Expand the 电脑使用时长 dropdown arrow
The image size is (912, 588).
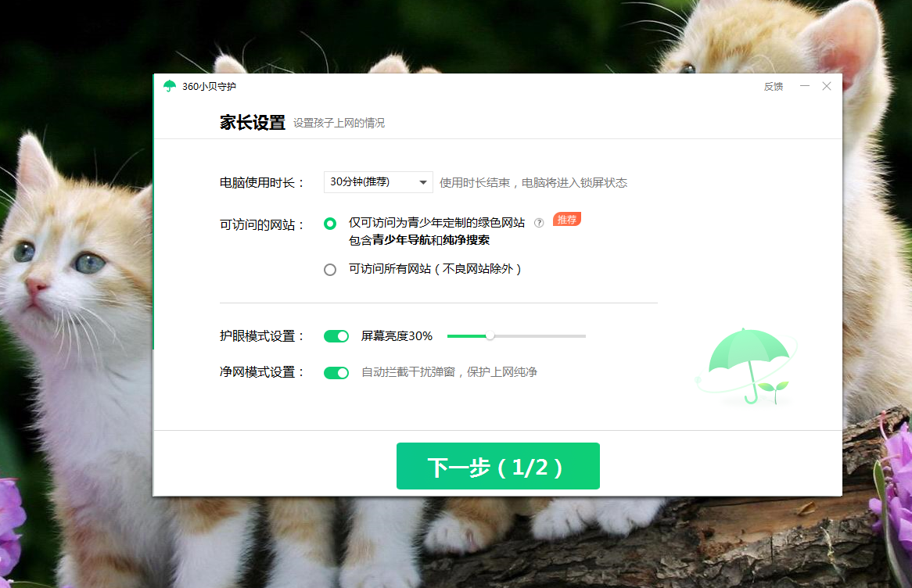click(423, 183)
